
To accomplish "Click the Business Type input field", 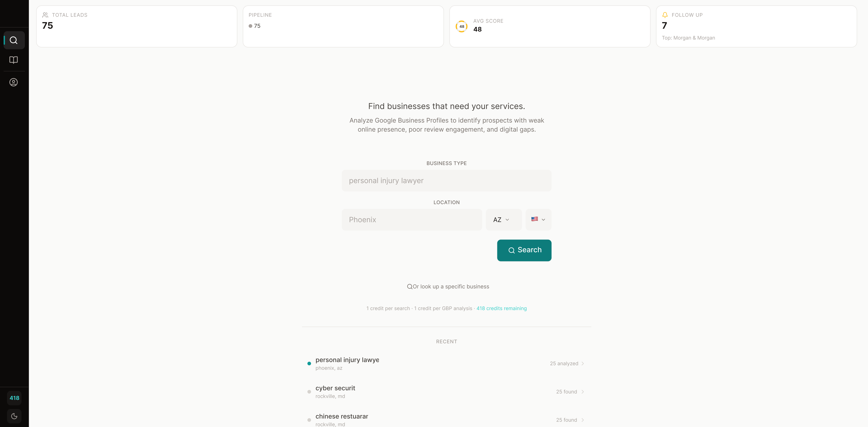I will tap(446, 181).
